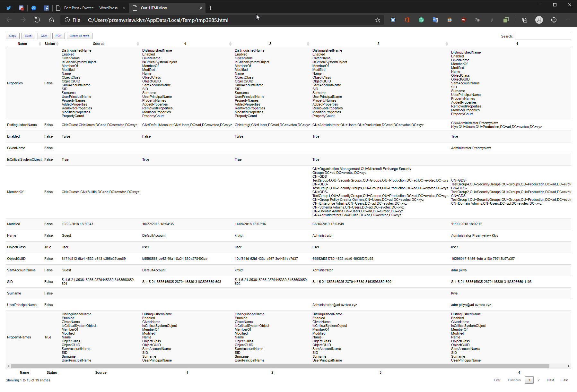Refresh the current page
This screenshot has height=392, width=577.
[x=37, y=20]
